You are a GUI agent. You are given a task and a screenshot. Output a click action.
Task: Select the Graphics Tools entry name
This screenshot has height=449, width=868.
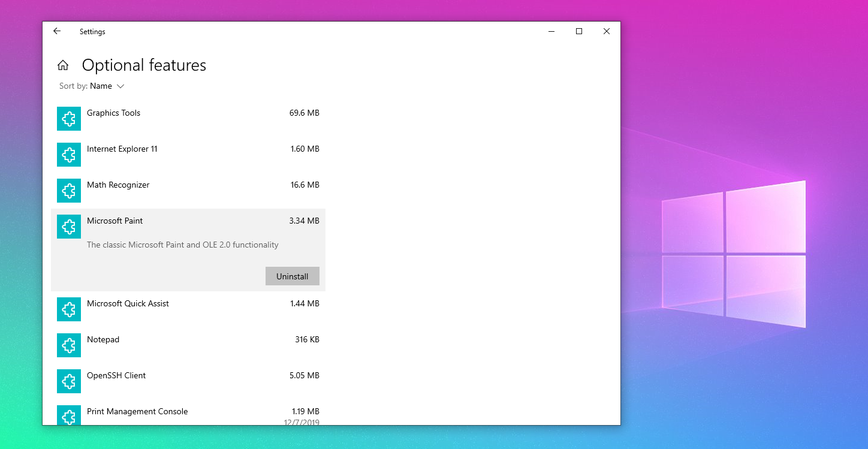pyautogui.click(x=113, y=113)
